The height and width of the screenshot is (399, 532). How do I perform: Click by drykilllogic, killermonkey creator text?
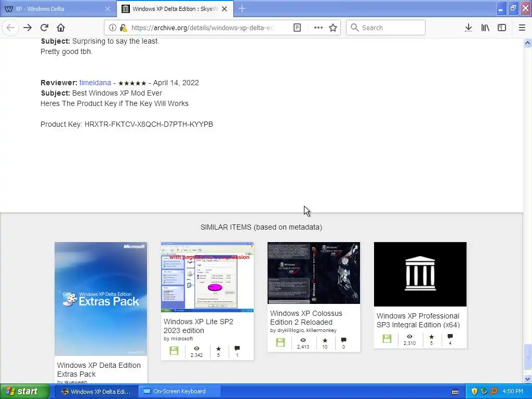pos(303,330)
